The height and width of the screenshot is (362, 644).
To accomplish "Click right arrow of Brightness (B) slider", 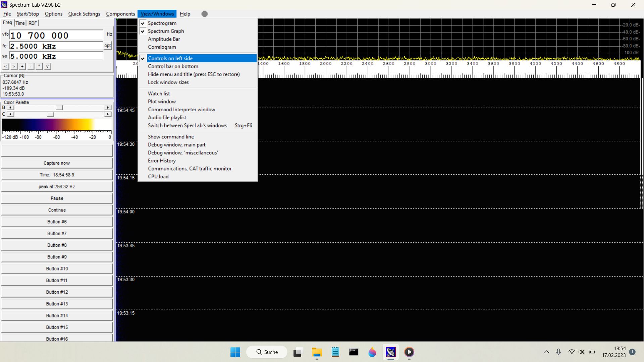I will coord(108,108).
